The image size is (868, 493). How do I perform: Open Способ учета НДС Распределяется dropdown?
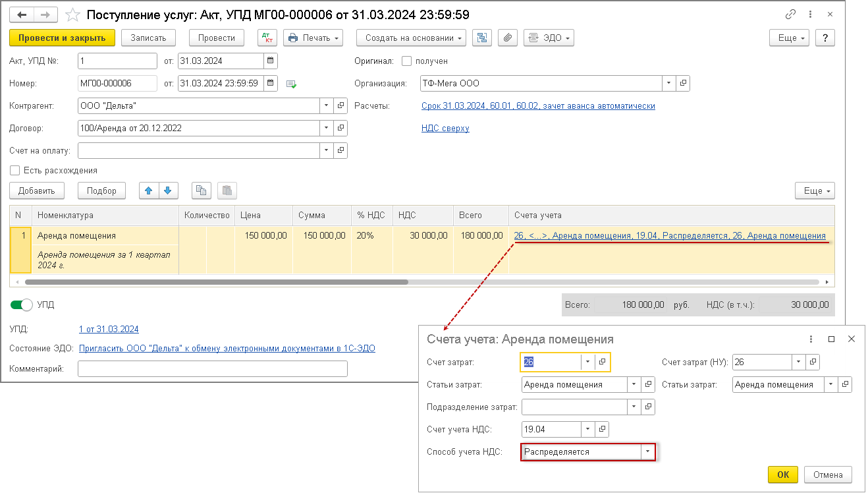[x=648, y=451]
